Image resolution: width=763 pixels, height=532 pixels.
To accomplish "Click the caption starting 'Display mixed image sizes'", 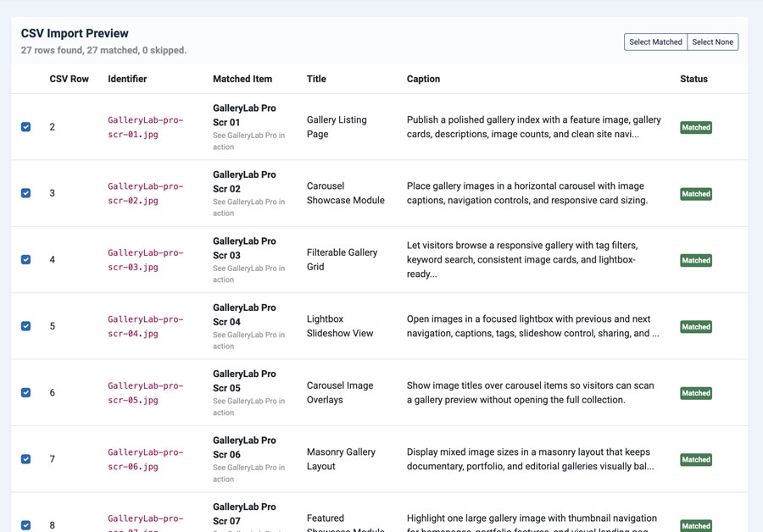I will pyautogui.click(x=531, y=459).
